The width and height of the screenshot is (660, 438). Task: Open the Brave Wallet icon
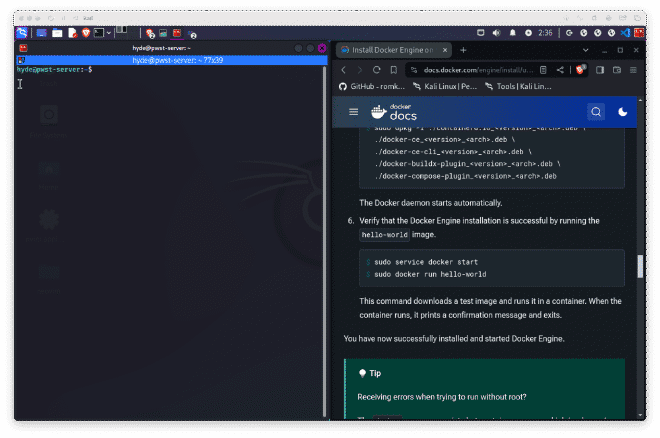tap(617, 70)
